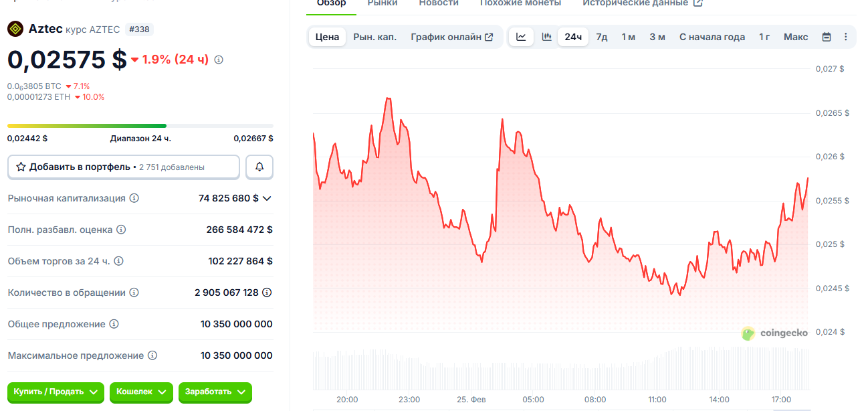Click the 0,02575 $ price value
The image size is (868, 411).
point(67,60)
